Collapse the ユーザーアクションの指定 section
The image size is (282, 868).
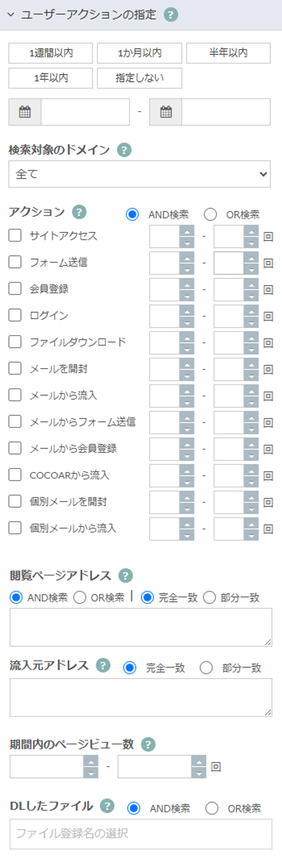pyautogui.click(x=11, y=14)
